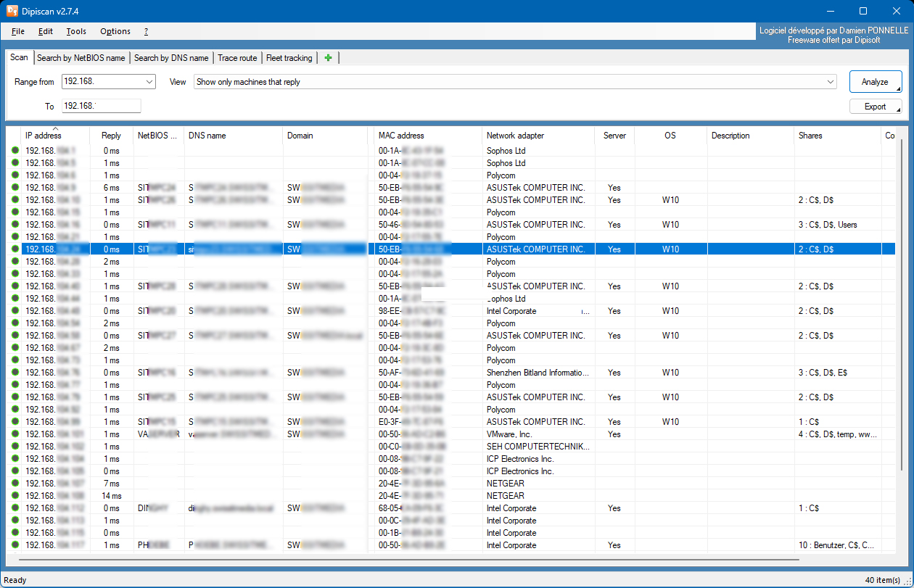Click shares cell '3 : C$, D$, Users'

[x=828, y=225]
